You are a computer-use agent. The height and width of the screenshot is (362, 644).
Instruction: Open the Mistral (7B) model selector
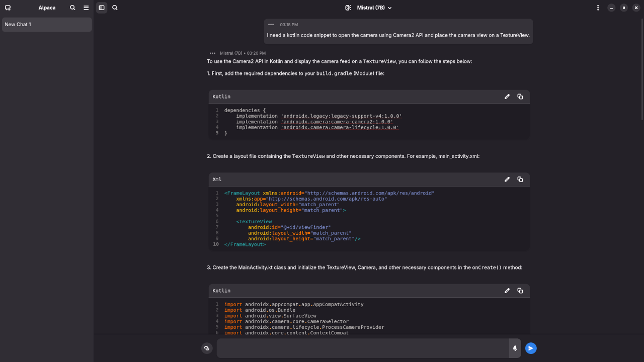pyautogui.click(x=374, y=8)
